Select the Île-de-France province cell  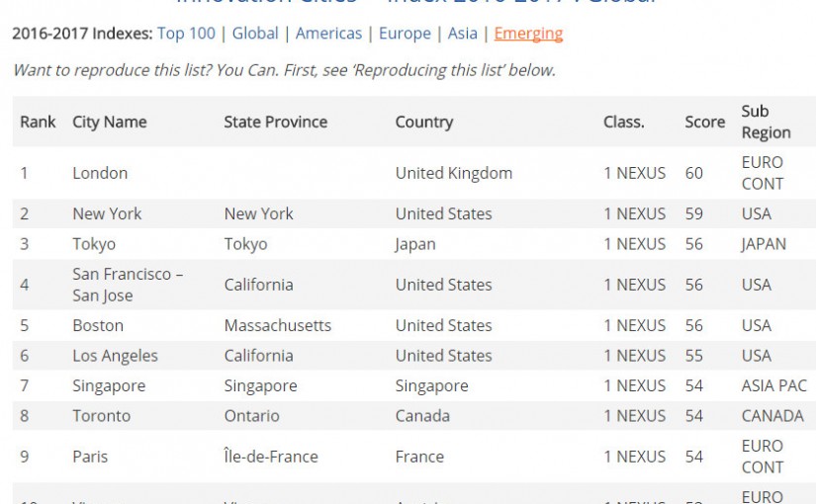coord(270,457)
